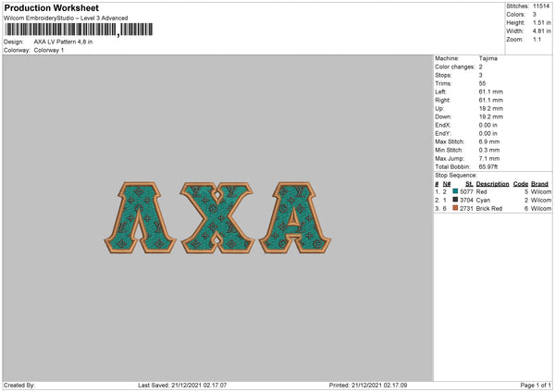Viewport: 555px width, 392px height.
Task: Click the 'Stops:' label
Action: point(443,75)
